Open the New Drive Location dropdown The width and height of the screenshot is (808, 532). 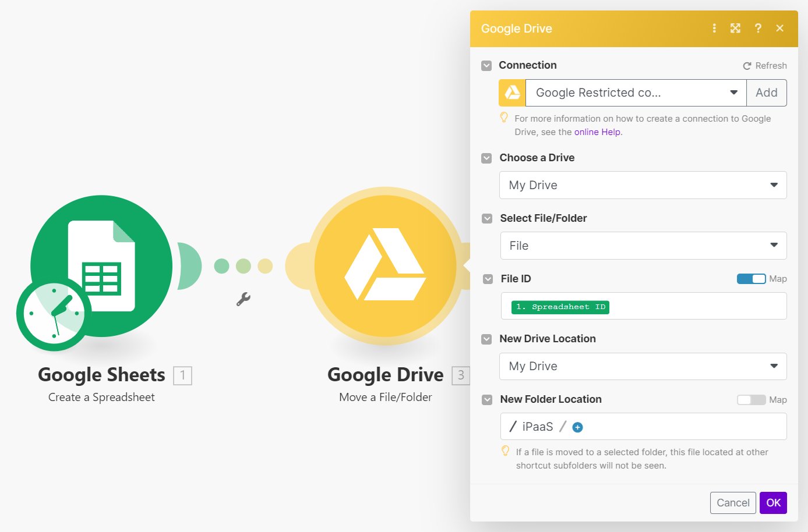click(643, 366)
